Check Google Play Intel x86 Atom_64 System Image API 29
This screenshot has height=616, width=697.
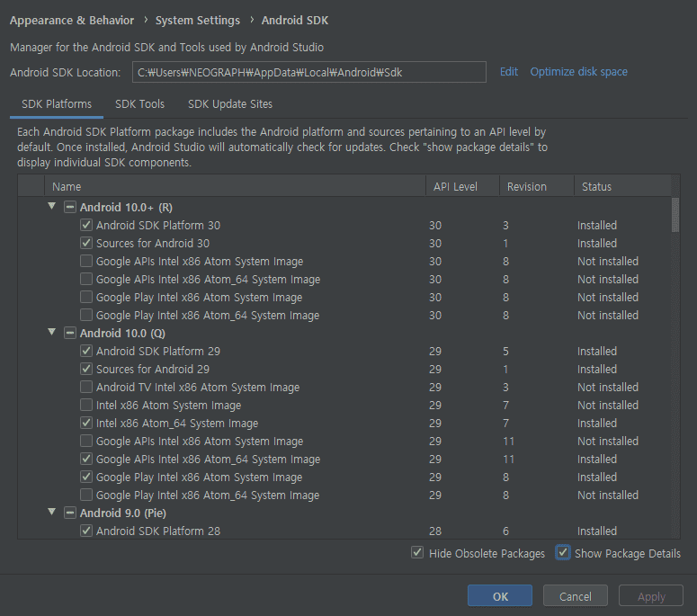tap(86, 495)
